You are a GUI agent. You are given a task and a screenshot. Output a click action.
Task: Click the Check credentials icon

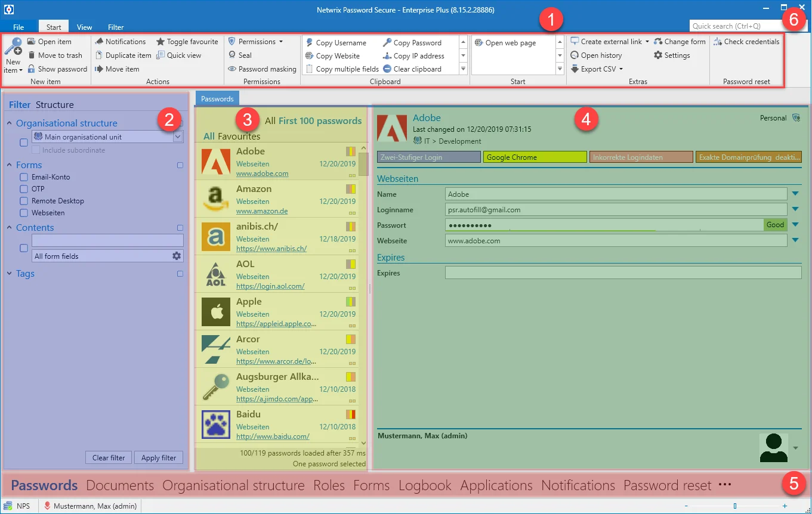click(718, 42)
